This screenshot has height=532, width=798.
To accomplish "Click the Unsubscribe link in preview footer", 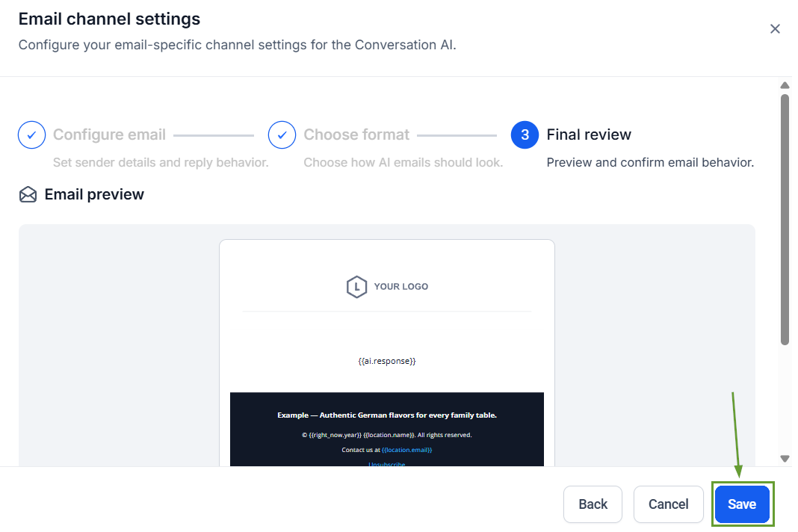I will (x=387, y=464).
